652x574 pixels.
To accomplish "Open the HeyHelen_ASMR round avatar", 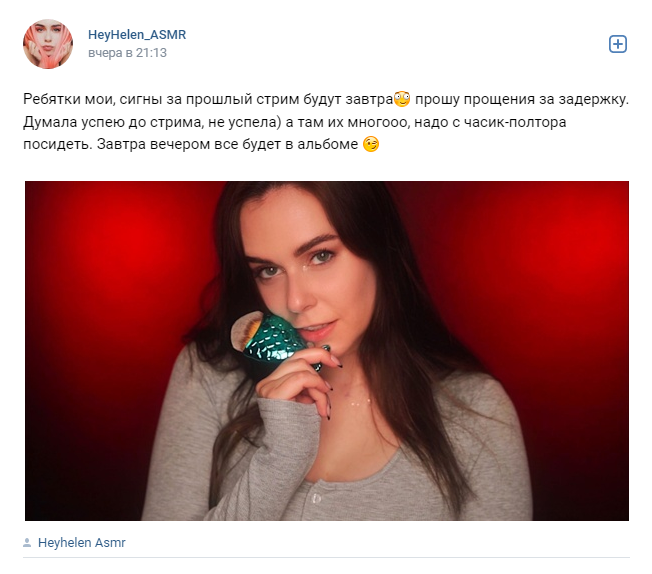I will (x=48, y=44).
